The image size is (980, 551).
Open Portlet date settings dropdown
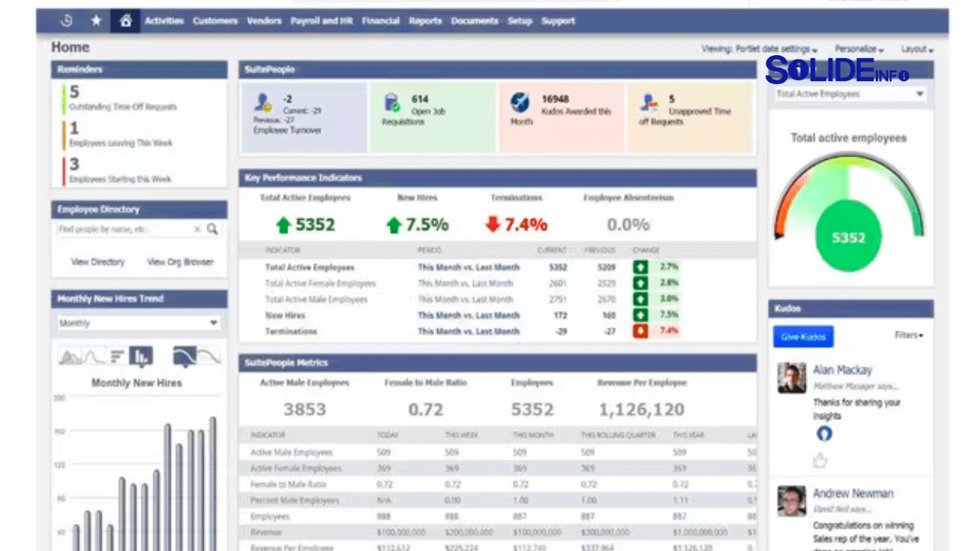[776, 49]
